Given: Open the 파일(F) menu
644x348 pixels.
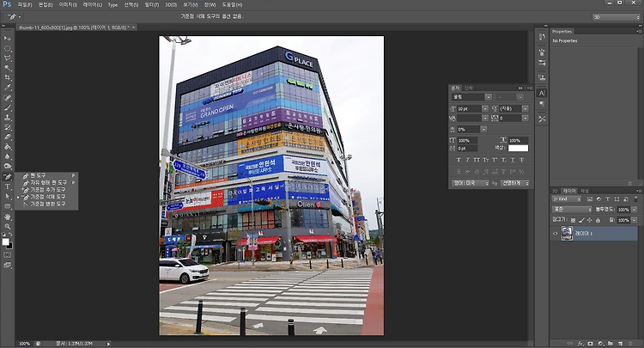Looking at the screenshot, I should [x=25, y=5].
